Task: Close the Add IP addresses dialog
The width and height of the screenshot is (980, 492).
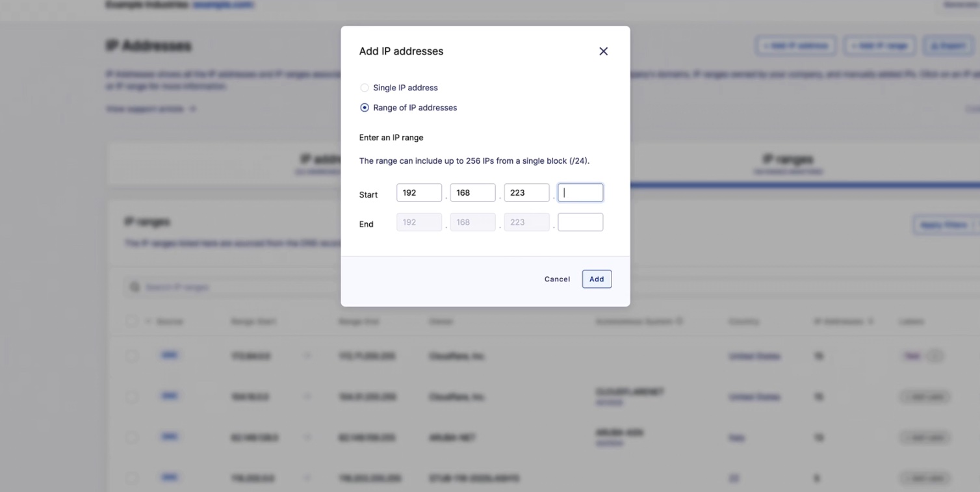Action: [x=603, y=51]
